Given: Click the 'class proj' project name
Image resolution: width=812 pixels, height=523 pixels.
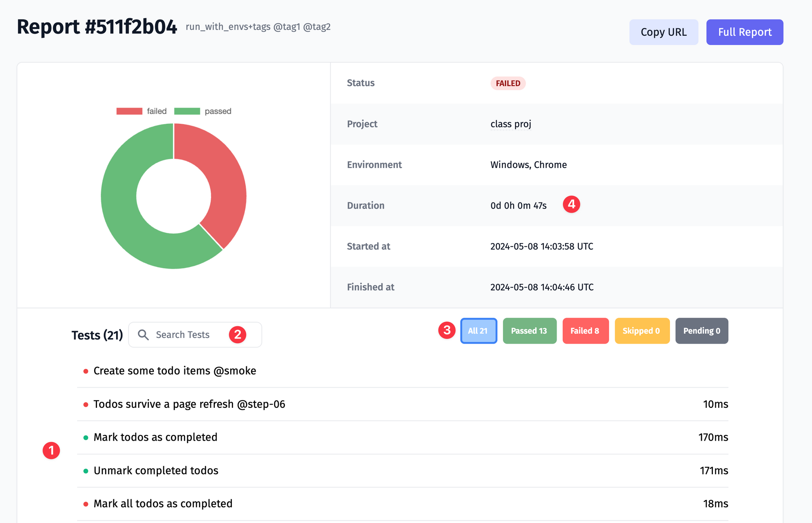Looking at the screenshot, I should [x=511, y=124].
